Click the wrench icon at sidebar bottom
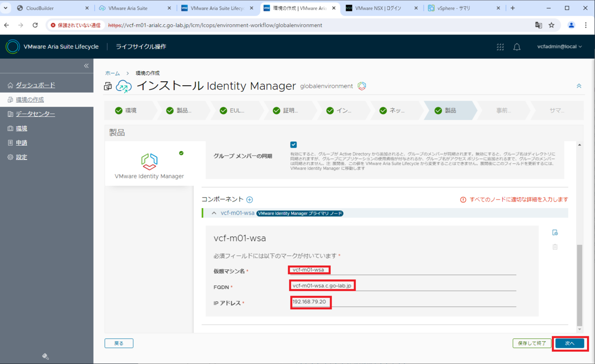Screen dimensions: 595x364 pos(45,356)
